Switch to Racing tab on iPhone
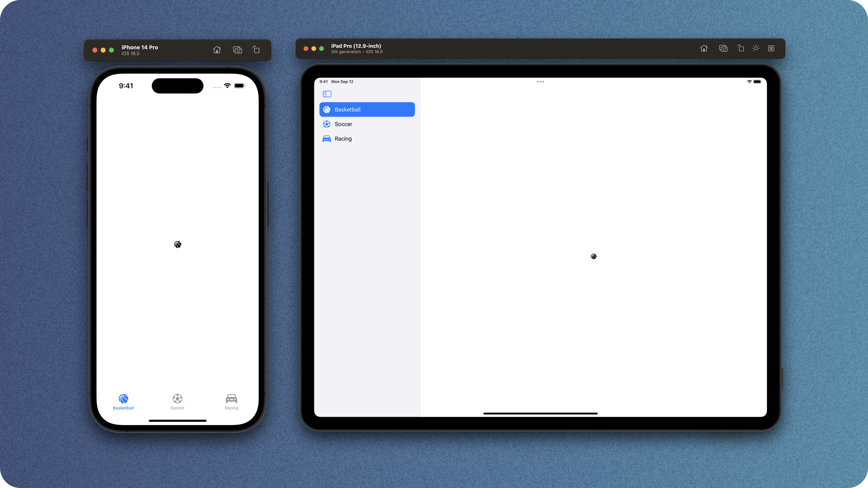Screen dimensions: 868x488 coord(232,402)
